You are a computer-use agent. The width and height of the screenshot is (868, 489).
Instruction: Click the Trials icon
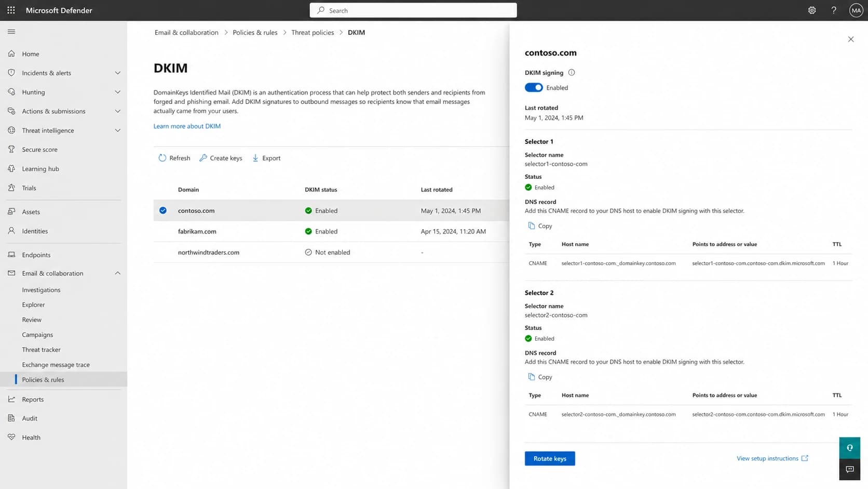click(11, 188)
